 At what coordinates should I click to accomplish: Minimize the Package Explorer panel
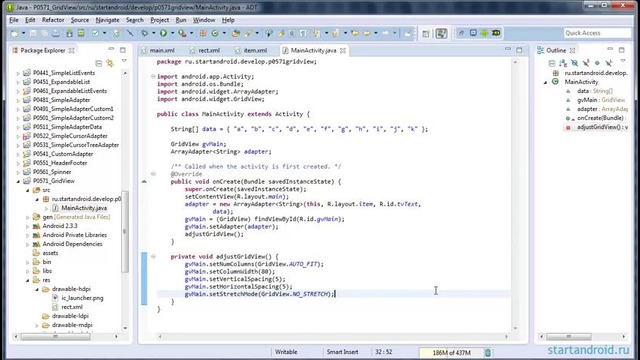[111, 49]
